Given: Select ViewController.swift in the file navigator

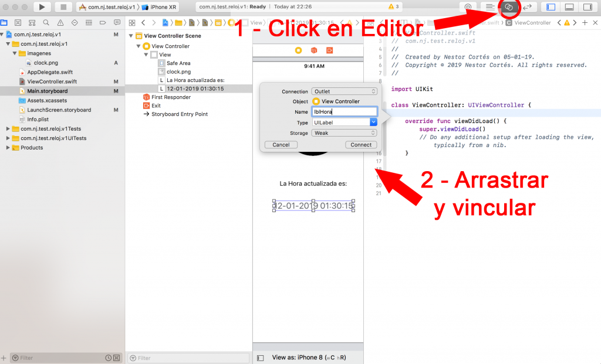Looking at the screenshot, I should click(52, 81).
